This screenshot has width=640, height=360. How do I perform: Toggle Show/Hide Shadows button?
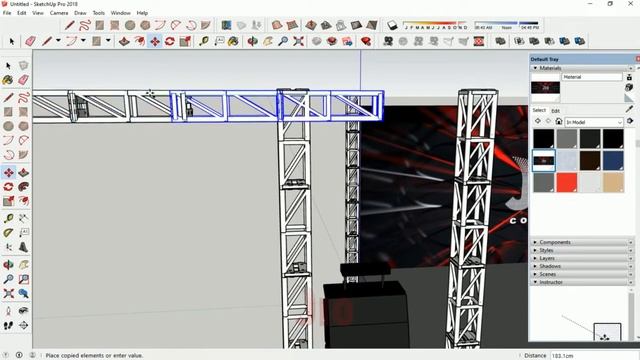pos(392,25)
